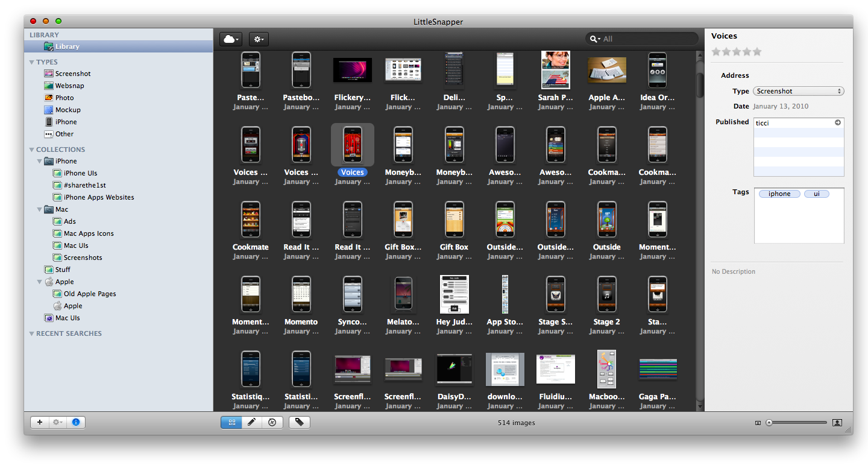Image resolution: width=868 pixels, height=468 pixels.
Task: Select the DaisyD... thumbnail
Action: 454,369
